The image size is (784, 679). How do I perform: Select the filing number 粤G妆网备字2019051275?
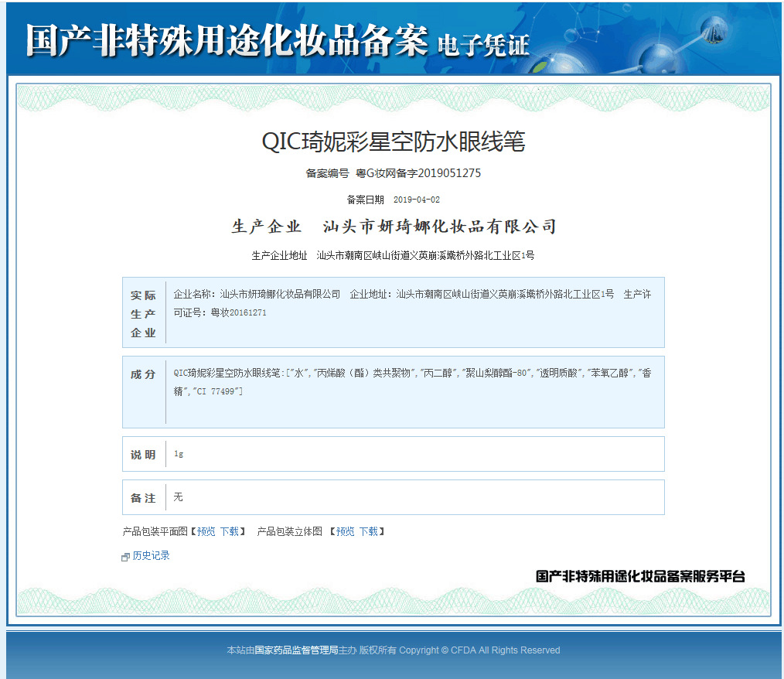pos(418,173)
